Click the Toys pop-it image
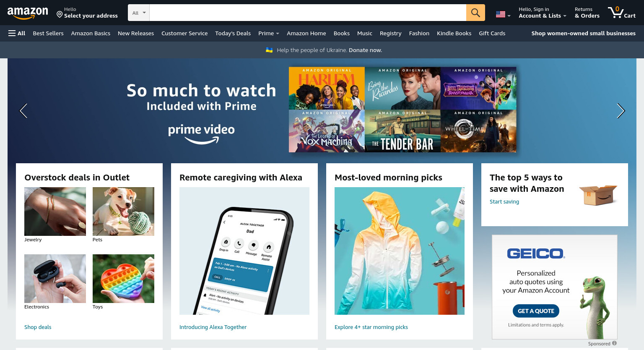644x350 pixels. tap(123, 279)
